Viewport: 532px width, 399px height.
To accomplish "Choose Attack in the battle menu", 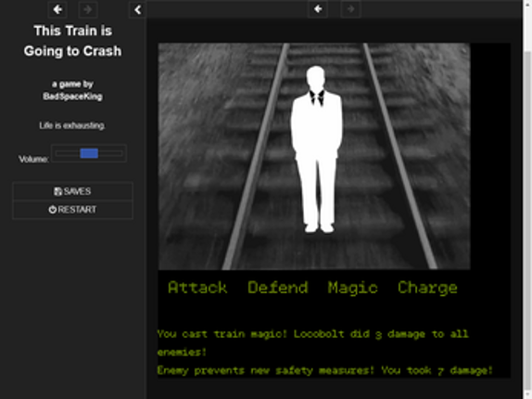I will (x=197, y=288).
